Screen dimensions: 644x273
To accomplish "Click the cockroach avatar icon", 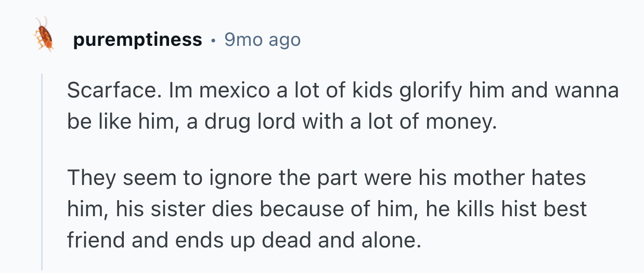I will [x=44, y=34].
